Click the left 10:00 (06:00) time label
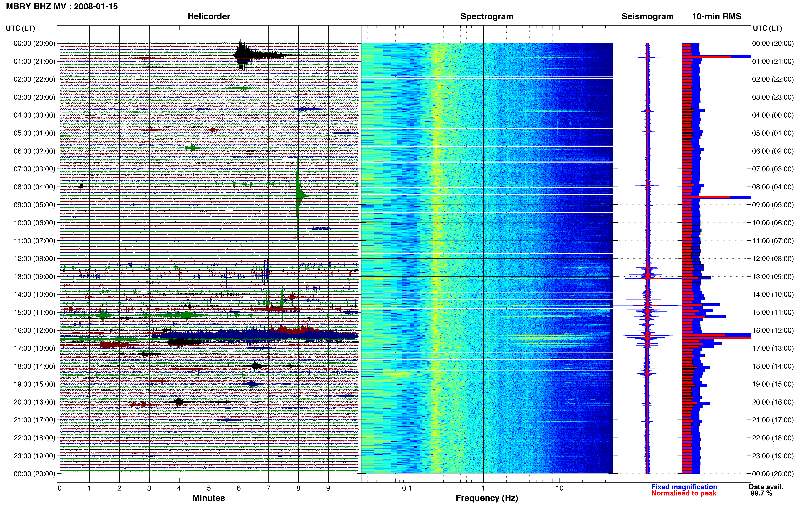 pyautogui.click(x=34, y=223)
